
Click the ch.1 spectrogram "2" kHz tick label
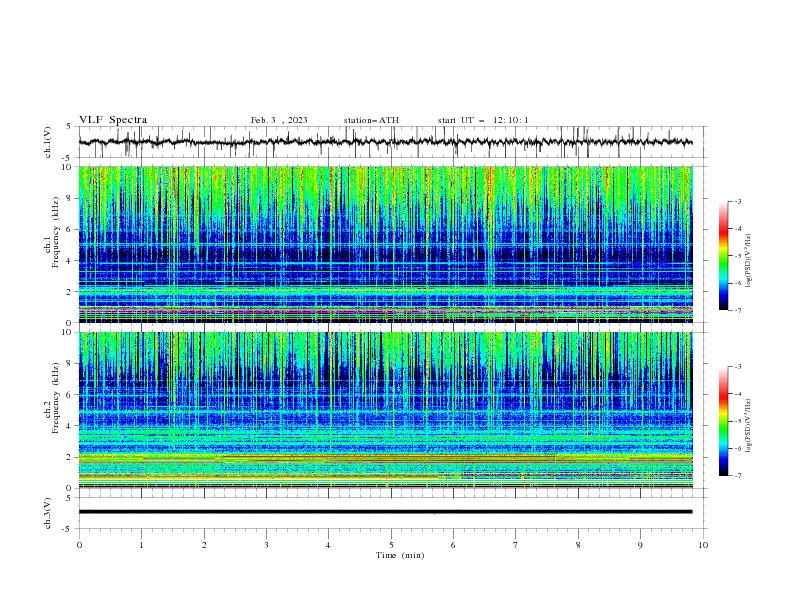click(69, 292)
